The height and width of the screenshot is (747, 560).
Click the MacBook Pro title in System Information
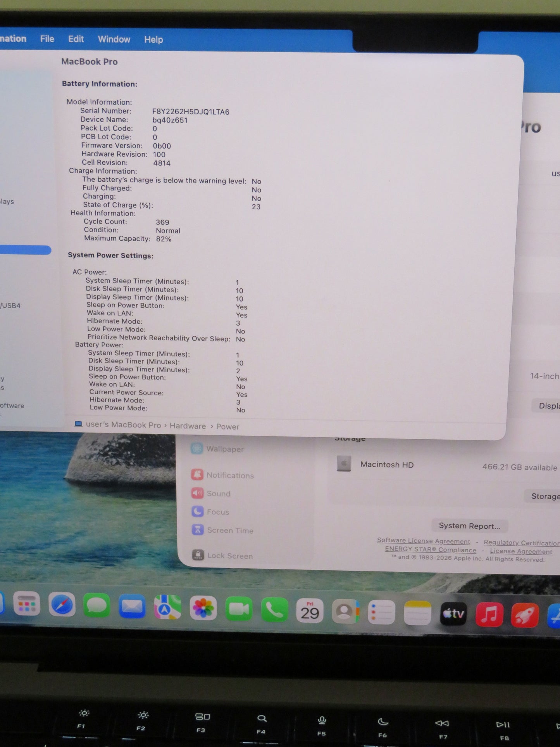[x=90, y=61]
